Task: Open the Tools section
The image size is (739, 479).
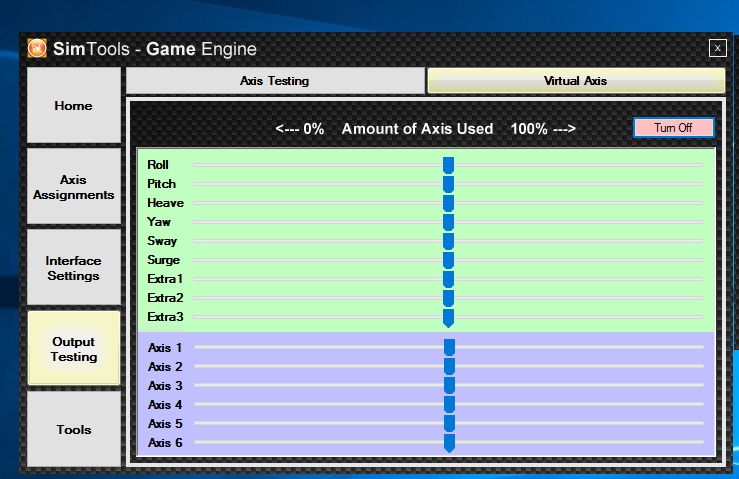Action: click(x=74, y=429)
